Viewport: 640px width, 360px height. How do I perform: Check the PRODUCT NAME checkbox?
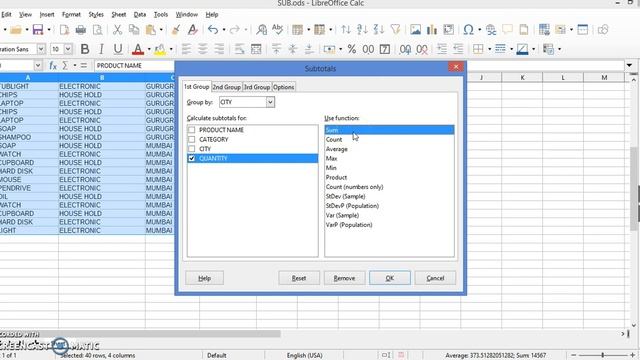[191, 130]
